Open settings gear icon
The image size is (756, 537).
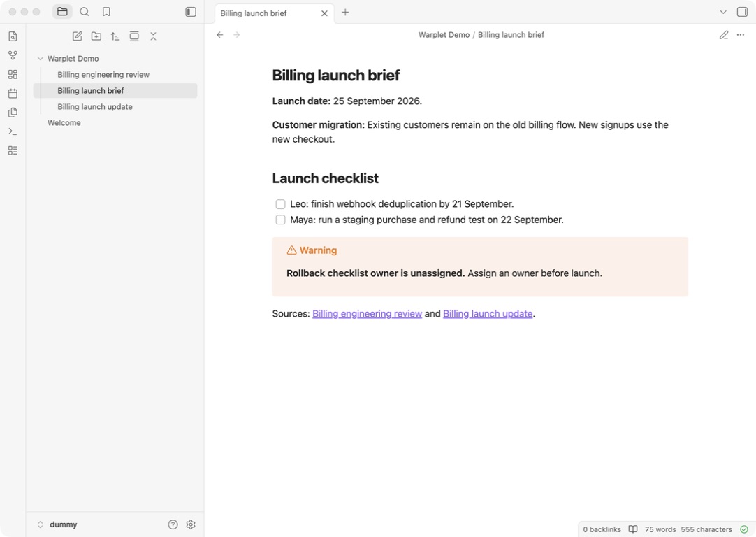pyautogui.click(x=191, y=524)
